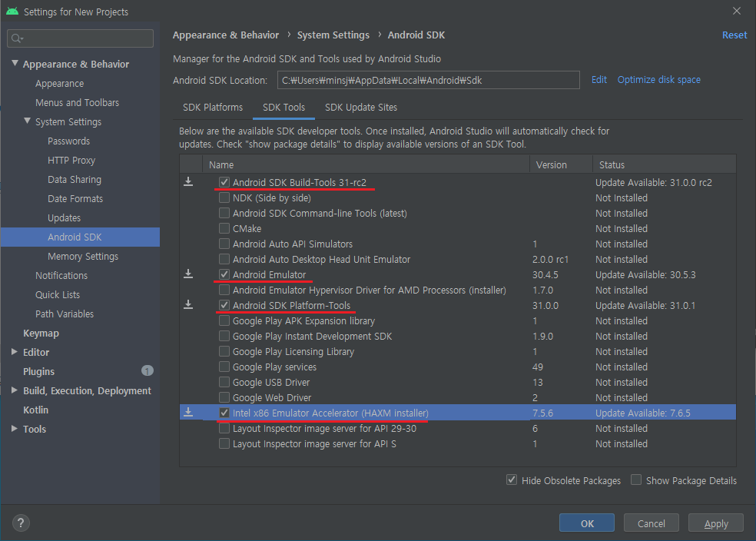This screenshot has height=541, width=756.
Task: Enable Android SDK Command-line Tools (latest)
Action: pos(224,213)
